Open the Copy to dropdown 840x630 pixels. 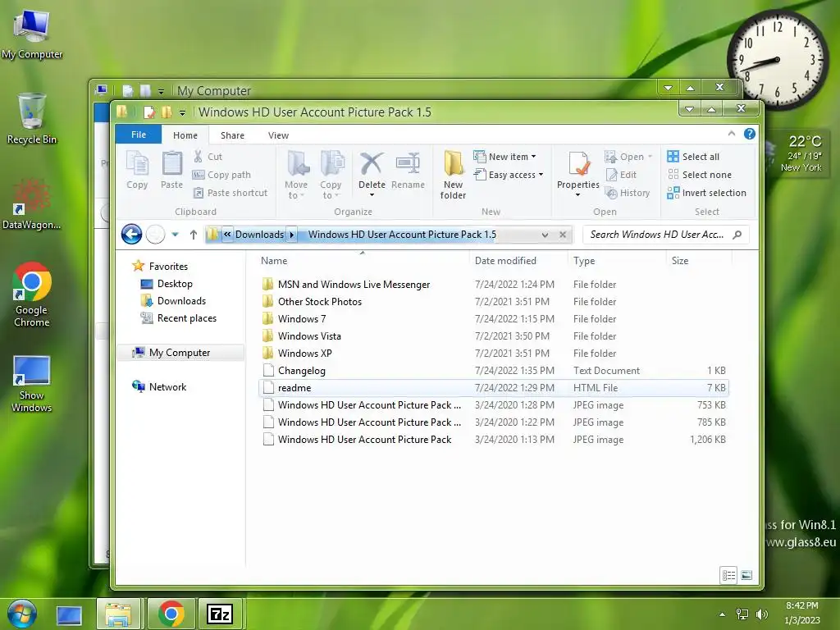(331, 174)
